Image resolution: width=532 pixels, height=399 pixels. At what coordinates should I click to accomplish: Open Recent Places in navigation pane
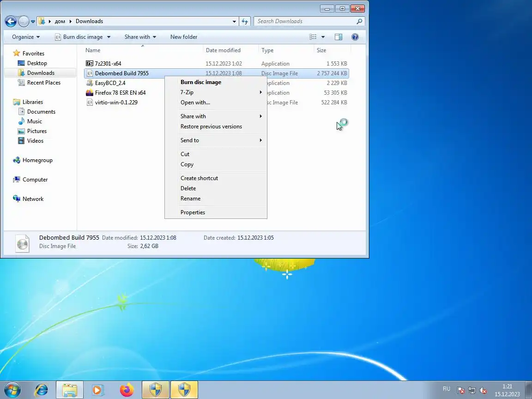tap(39, 83)
